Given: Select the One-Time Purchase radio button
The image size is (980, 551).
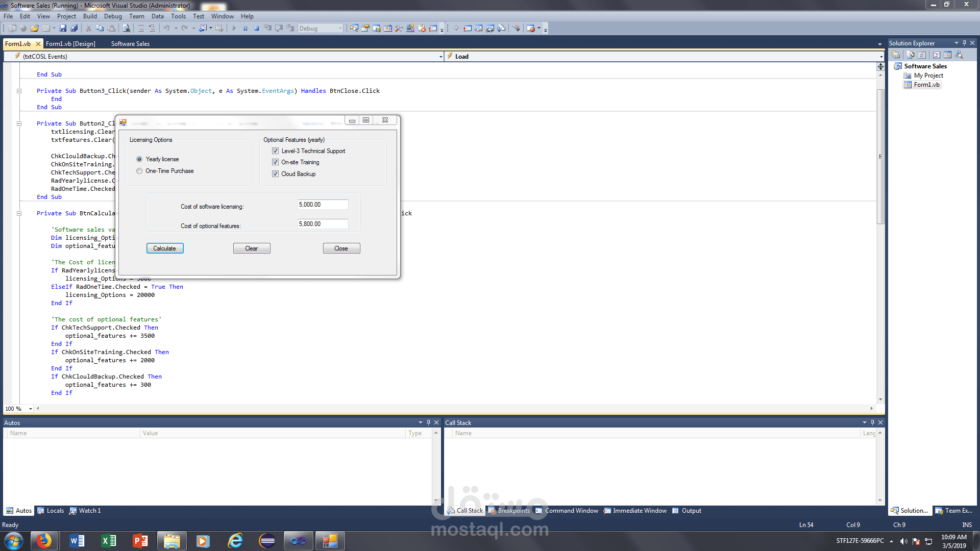Looking at the screenshot, I should [139, 171].
